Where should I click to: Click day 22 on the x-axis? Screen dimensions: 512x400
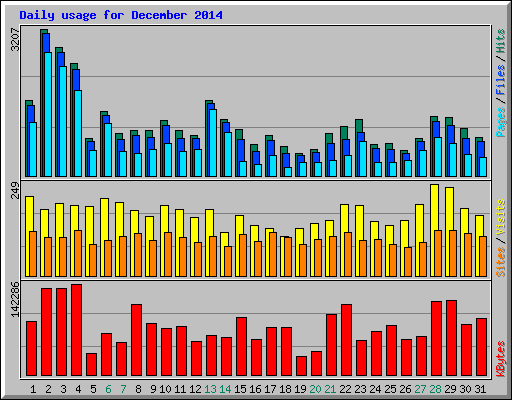point(345,389)
